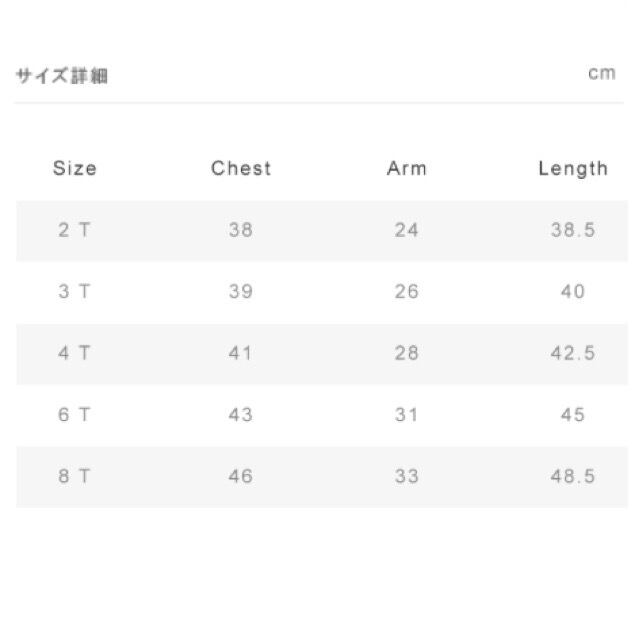Click length value 38.5 in first row

click(x=573, y=230)
